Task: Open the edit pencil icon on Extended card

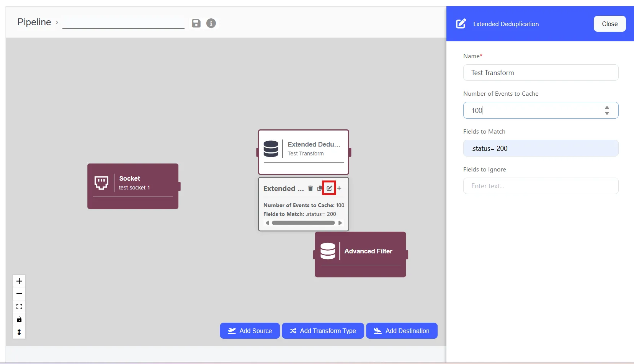Action: [329, 188]
